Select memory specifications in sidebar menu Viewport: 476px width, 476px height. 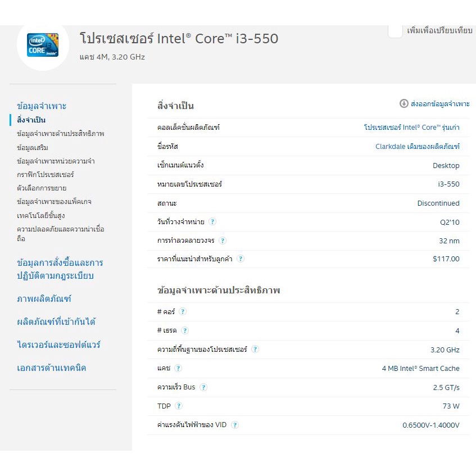click(x=56, y=161)
